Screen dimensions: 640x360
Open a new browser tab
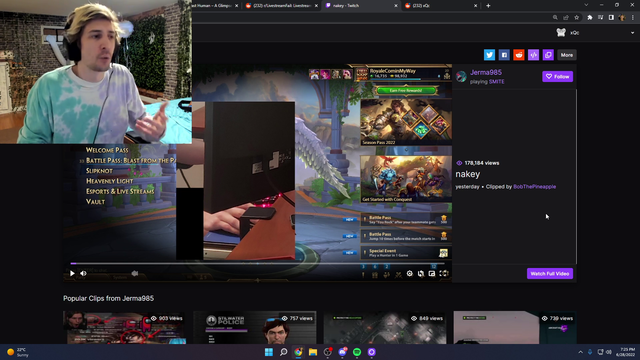(488, 6)
